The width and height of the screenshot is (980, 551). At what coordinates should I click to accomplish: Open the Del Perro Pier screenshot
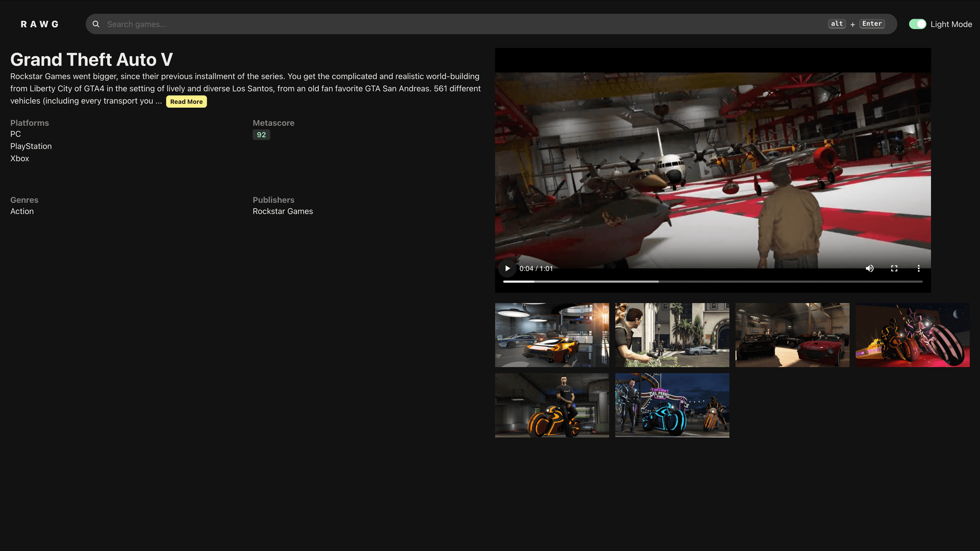coord(672,405)
